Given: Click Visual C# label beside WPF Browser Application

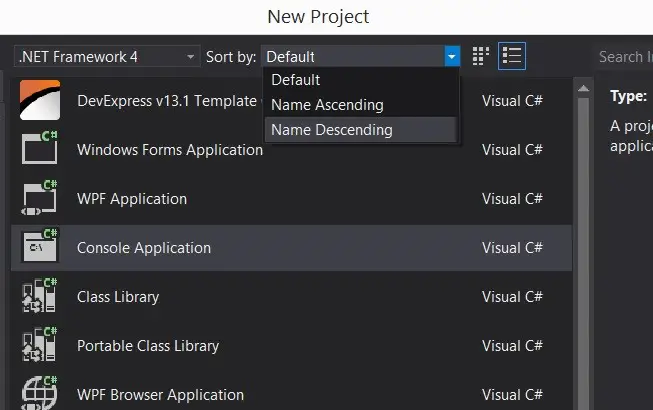Looking at the screenshot, I should click(512, 395).
